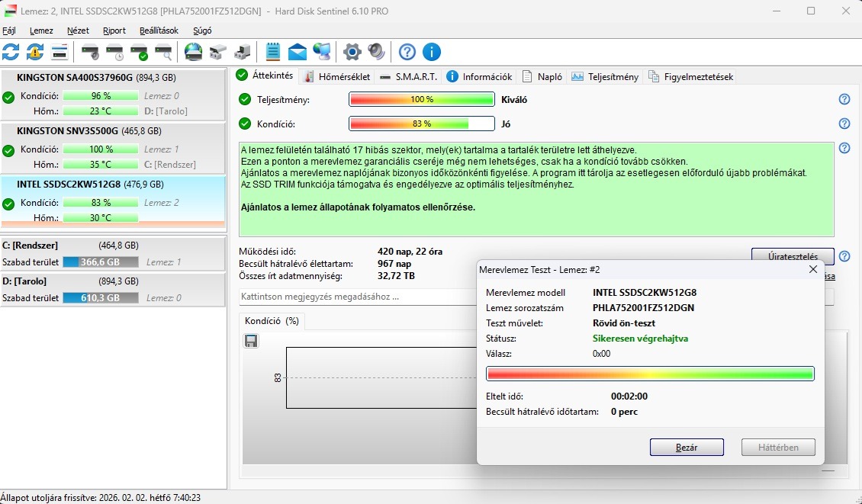The image size is (862, 504).
Task: Switch to the Napló tab
Action: [x=542, y=77]
